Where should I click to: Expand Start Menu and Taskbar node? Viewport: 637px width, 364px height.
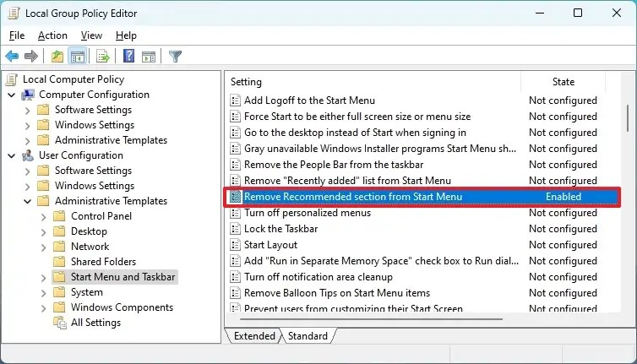43,278
